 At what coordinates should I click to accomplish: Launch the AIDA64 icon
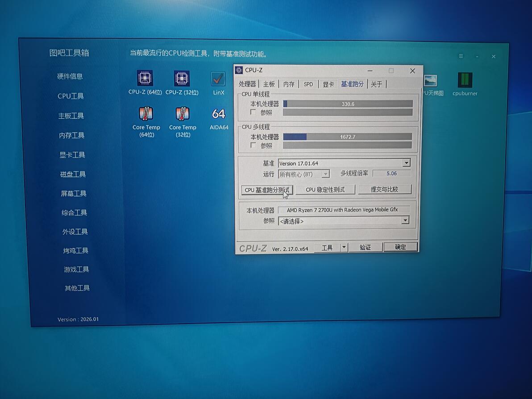[219, 114]
